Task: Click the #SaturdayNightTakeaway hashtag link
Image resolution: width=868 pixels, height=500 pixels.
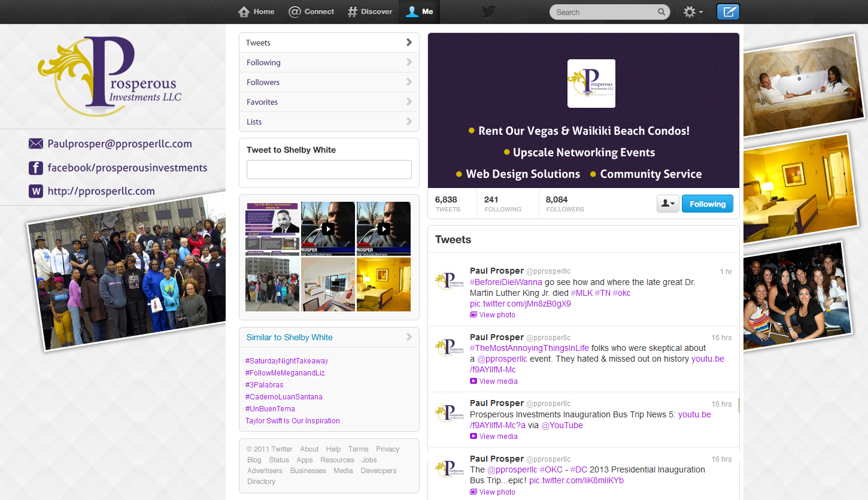Action: [x=287, y=361]
